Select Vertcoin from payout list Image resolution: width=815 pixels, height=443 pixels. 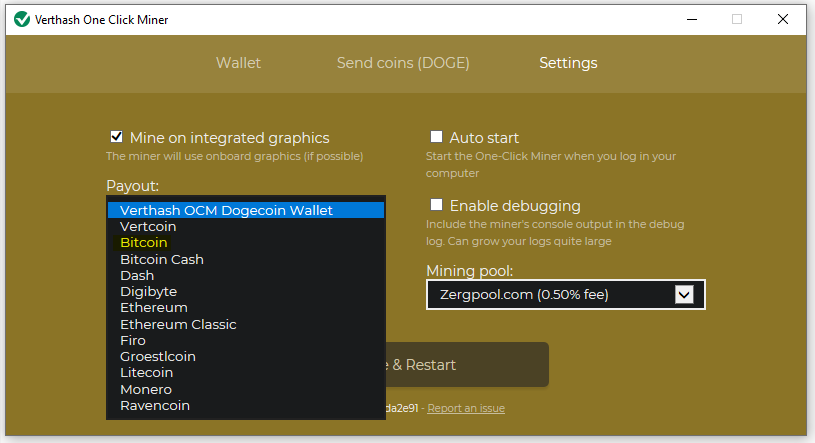tap(246, 227)
